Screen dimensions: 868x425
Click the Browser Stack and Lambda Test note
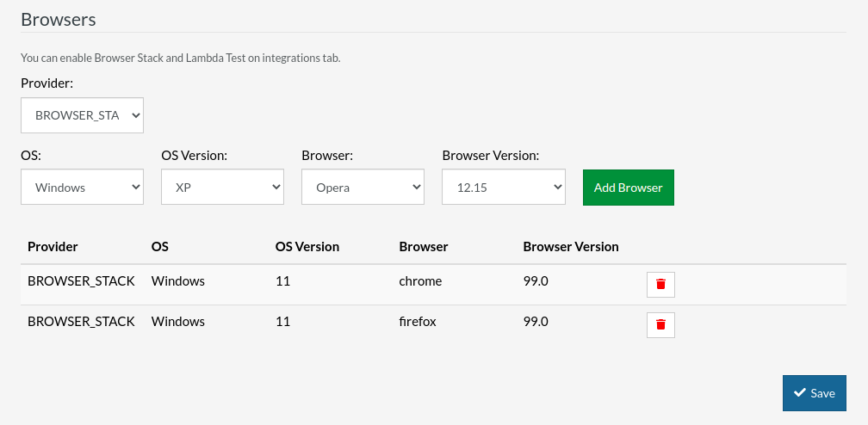click(x=181, y=59)
